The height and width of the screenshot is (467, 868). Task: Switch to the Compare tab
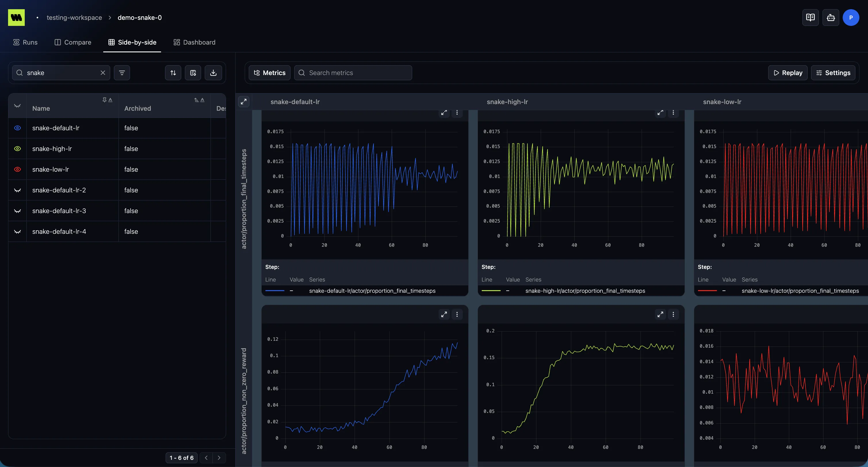pos(73,42)
